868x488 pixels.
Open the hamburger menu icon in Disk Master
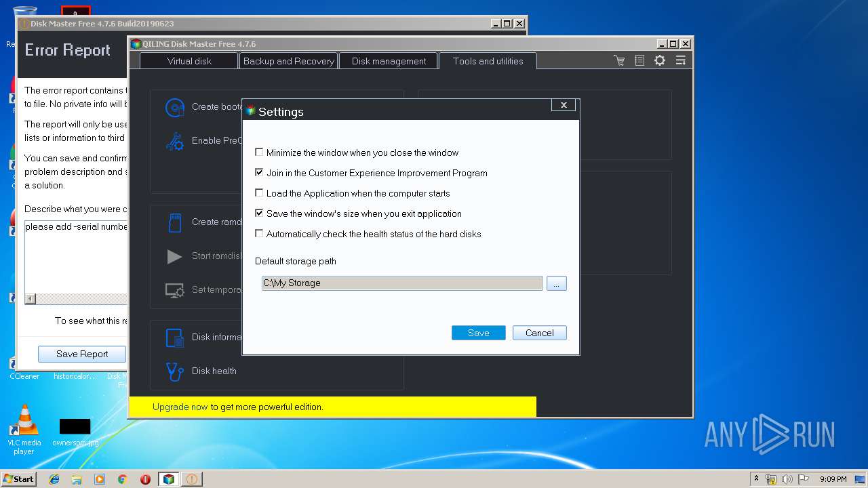pyautogui.click(x=680, y=60)
